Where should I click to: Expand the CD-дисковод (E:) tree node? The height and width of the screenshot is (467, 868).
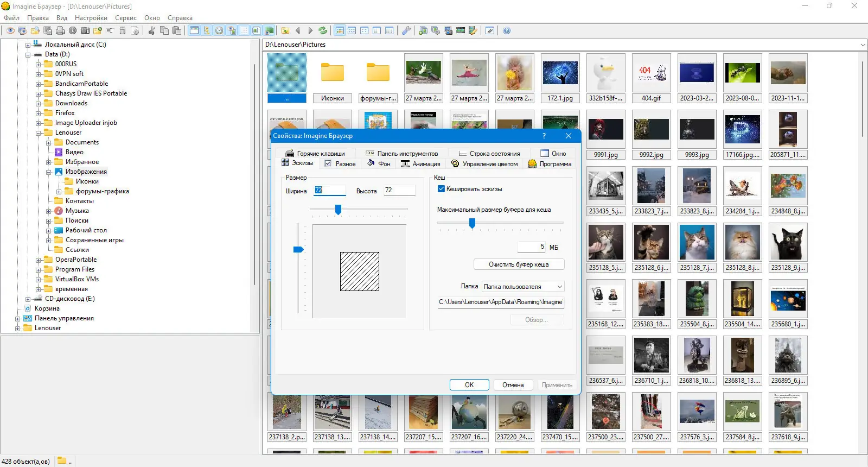click(28, 299)
